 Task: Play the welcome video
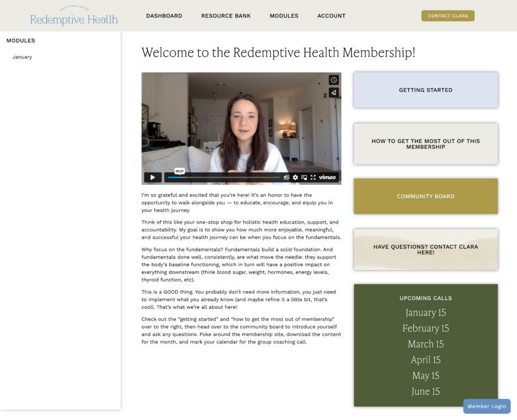(152, 177)
